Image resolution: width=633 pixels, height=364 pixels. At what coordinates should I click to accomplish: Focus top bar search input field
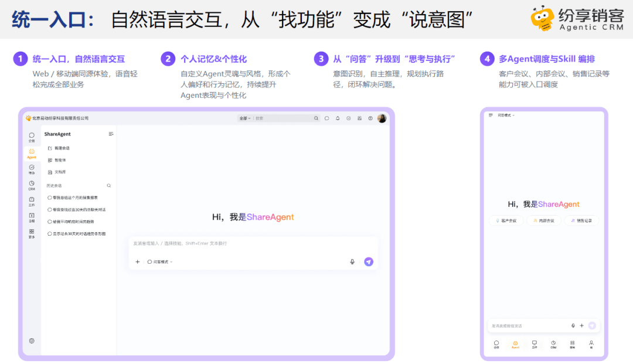[284, 118]
